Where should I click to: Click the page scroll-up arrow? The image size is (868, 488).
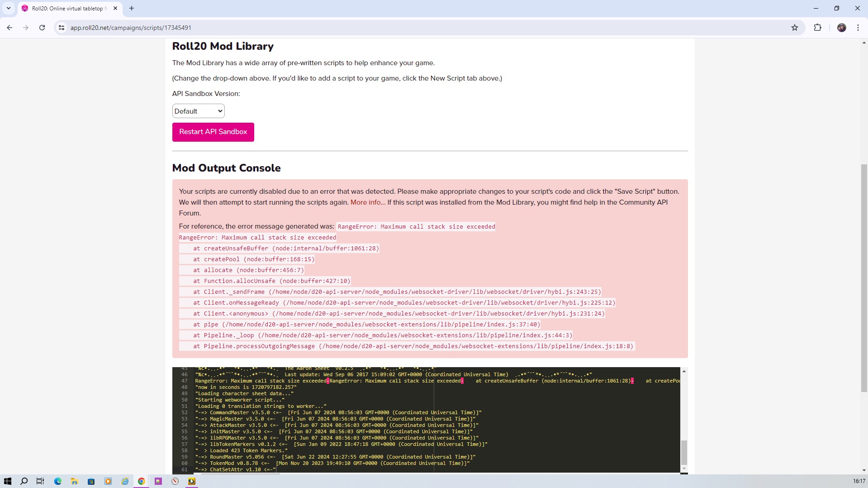pyautogui.click(x=864, y=43)
